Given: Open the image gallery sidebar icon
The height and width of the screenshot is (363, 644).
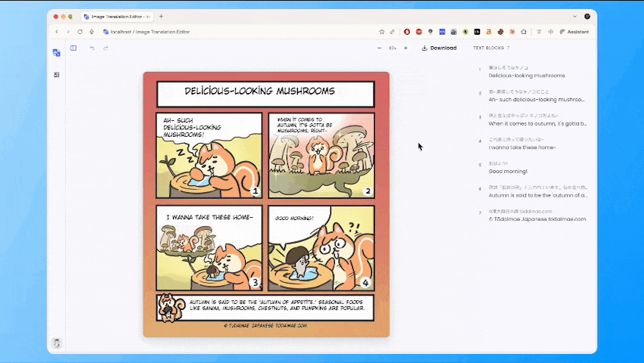Looking at the screenshot, I should point(57,75).
